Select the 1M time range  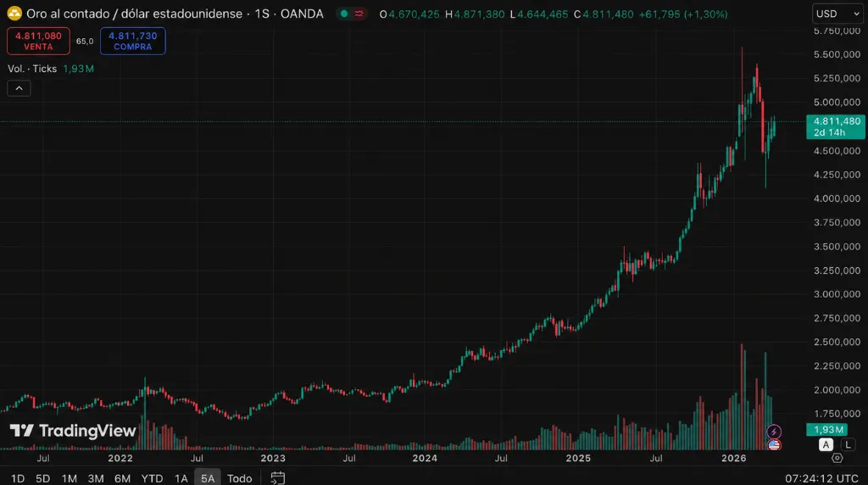70,478
